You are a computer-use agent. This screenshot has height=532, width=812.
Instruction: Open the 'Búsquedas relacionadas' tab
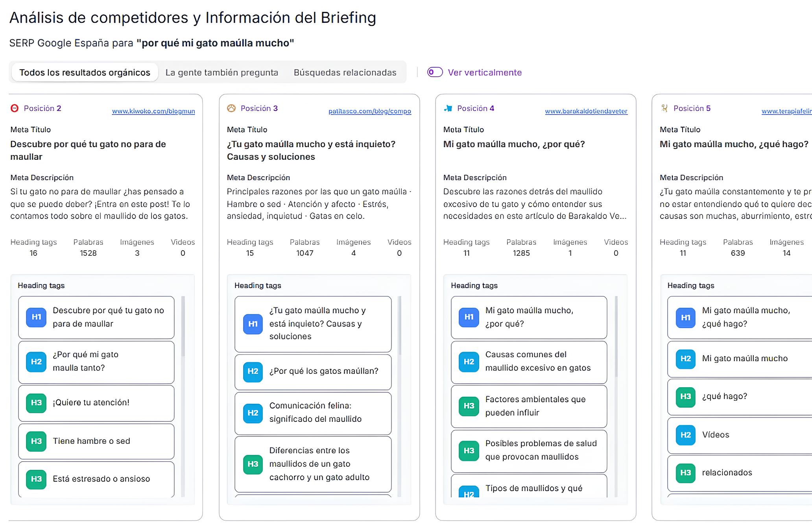point(345,72)
